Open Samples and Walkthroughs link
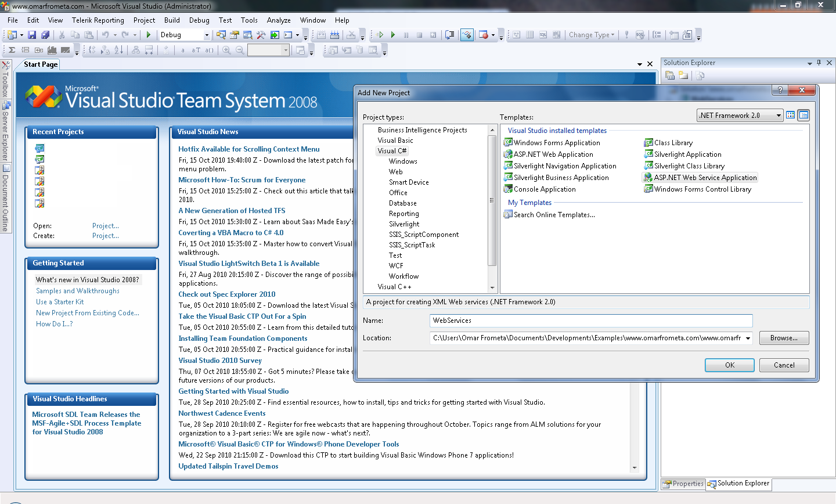Image resolution: width=836 pixels, height=504 pixels. click(x=78, y=291)
